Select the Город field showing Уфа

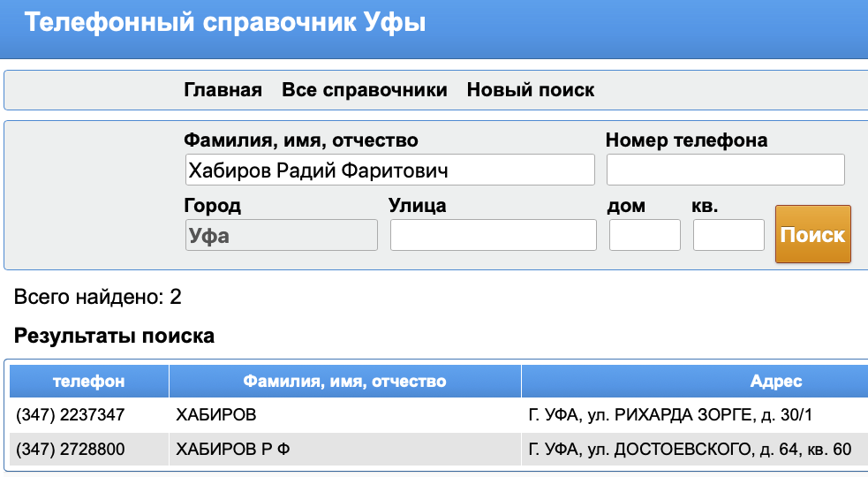click(281, 236)
